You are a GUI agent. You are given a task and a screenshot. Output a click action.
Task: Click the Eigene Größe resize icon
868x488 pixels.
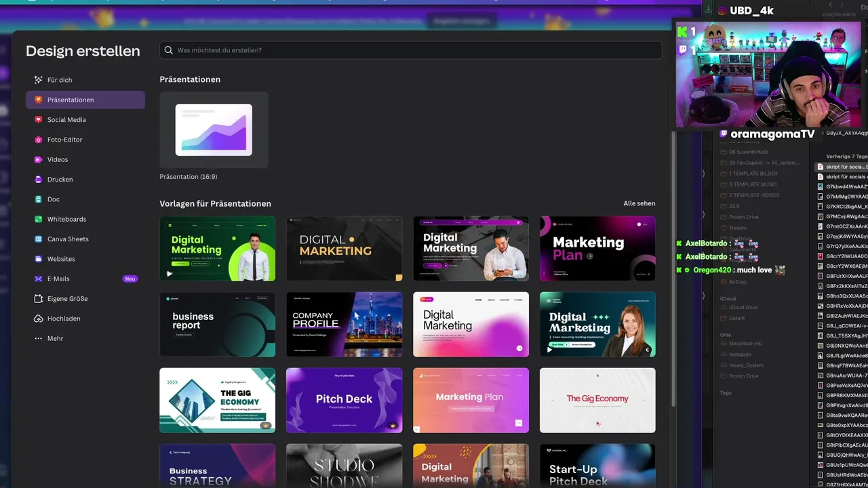point(38,299)
